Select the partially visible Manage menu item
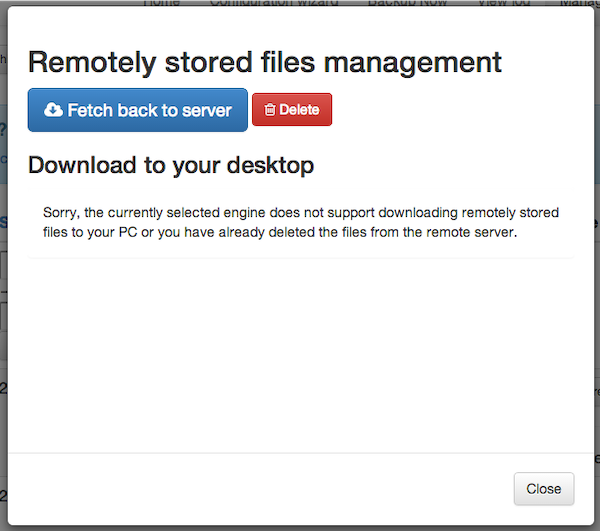Viewport: 600px width, 531px height. pos(578,3)
